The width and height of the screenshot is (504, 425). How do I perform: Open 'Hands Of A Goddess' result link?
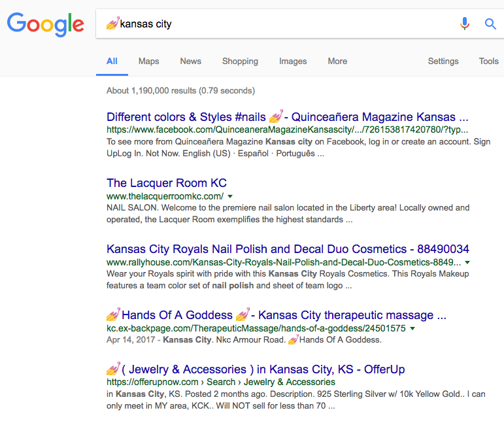[x=277, y=315]
